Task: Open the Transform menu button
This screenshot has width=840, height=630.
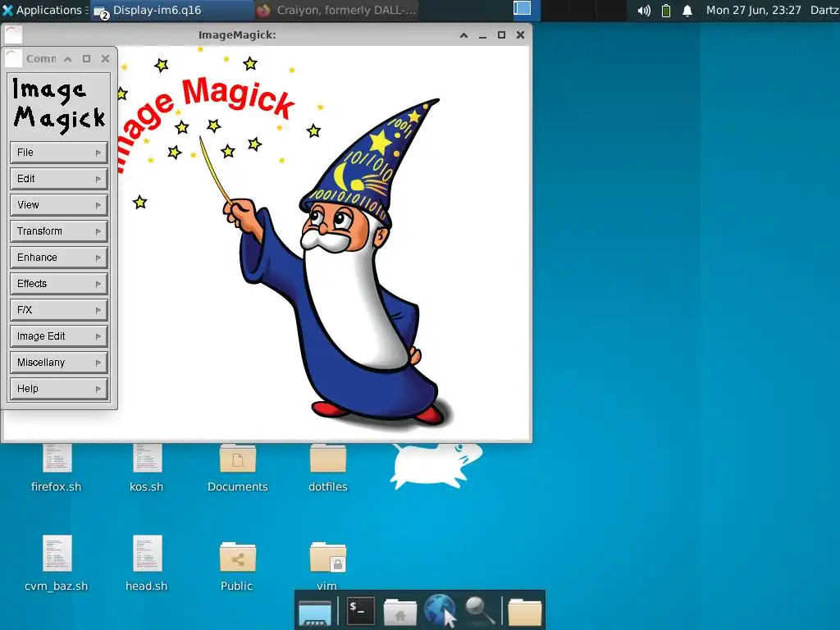Action: click(x=59, y=231)
